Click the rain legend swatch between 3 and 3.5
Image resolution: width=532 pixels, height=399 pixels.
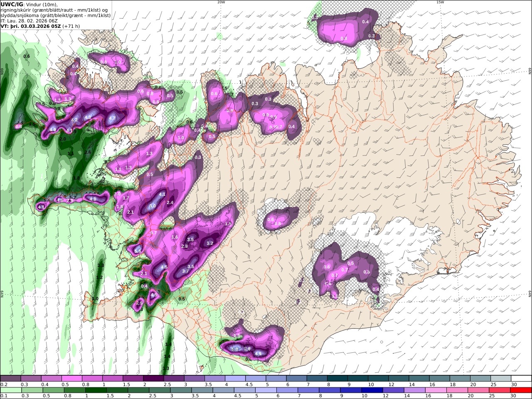point(181,390)
